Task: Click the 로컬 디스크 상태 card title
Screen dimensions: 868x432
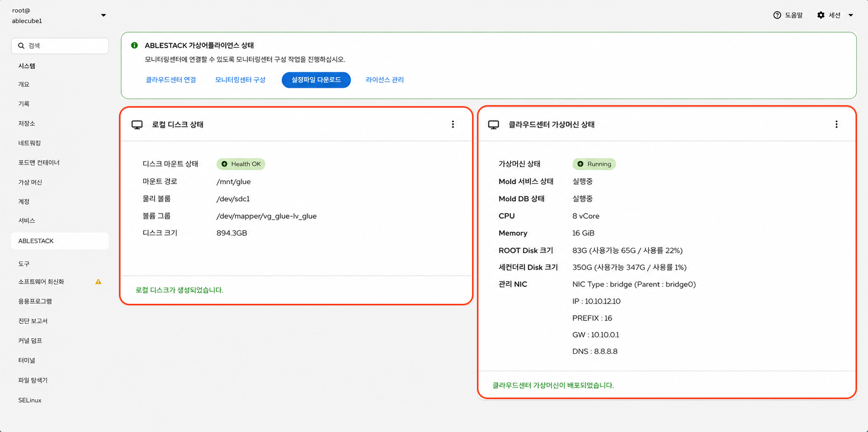Action: [178, 124]
